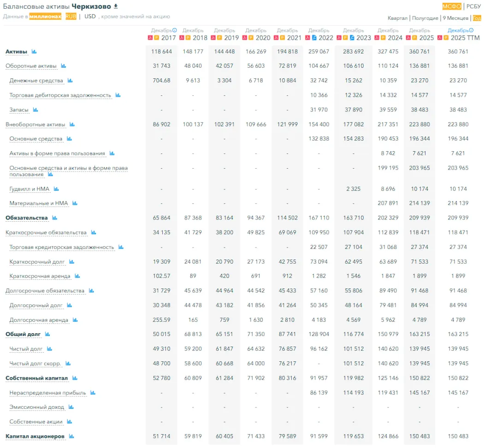Viewport: 484px width, 448px height.
Task: Click Долгосрочная аренда value 255.59
Action: [161, 320]
